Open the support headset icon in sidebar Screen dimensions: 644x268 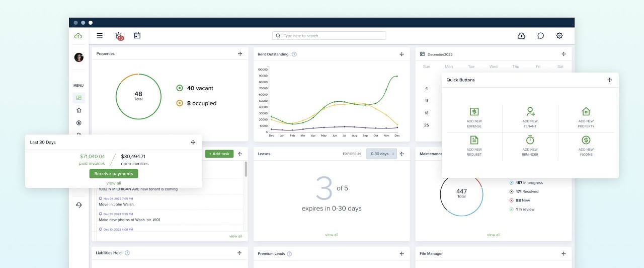(x=78, y=205)
